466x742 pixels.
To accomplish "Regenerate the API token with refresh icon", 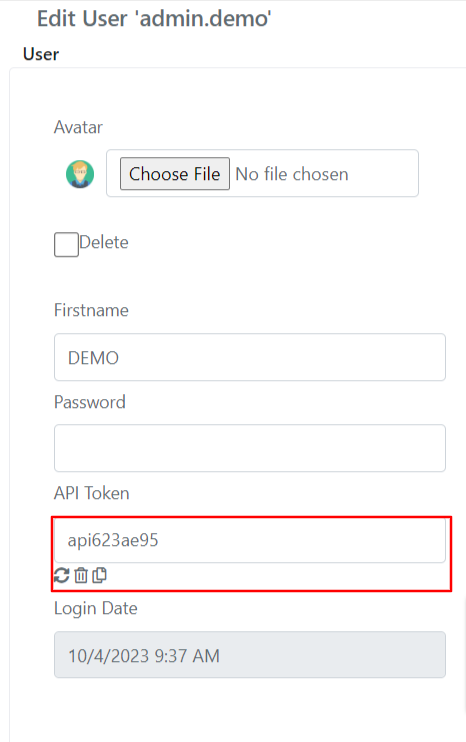I will [62, 575].
